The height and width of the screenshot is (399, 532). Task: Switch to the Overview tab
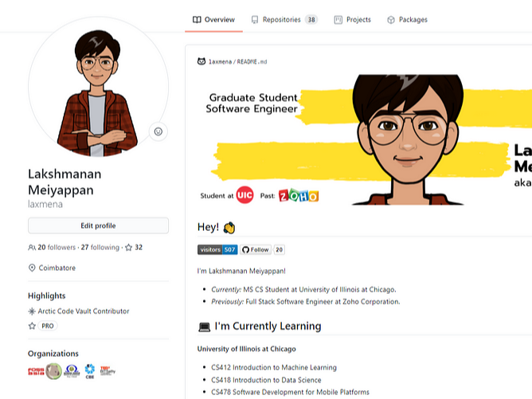point(213,20)
